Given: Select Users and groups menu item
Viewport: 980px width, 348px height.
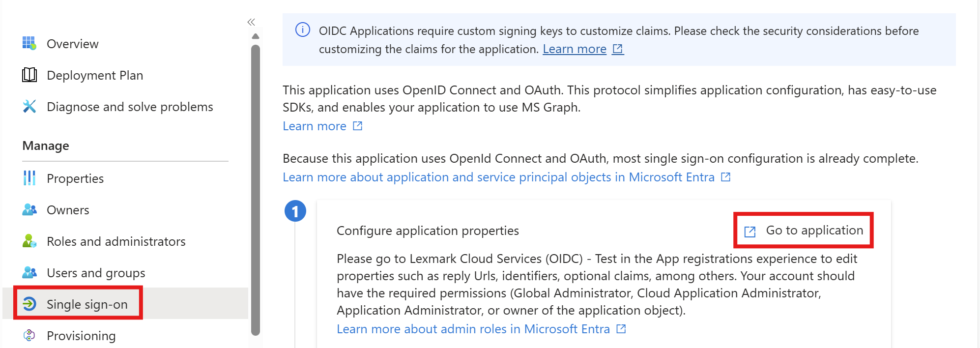Looking at the screenshot, I should (x=96, y=273).
